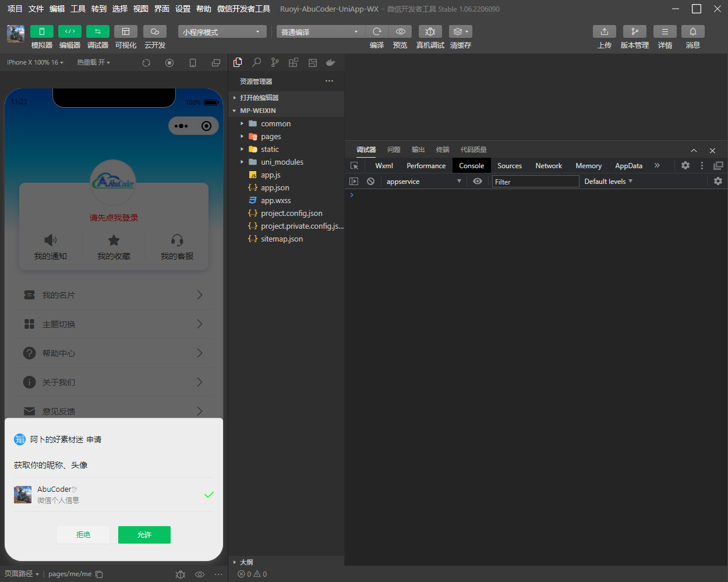Open the app.js file
The image size is (728, 582).
[x=286, y=175]
